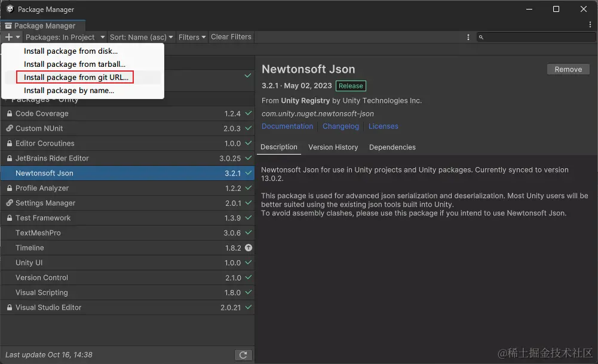Viewport: 598px width, 364px height.
Task: Click Timeline update-available arrow icon
Action: point(249,248)
